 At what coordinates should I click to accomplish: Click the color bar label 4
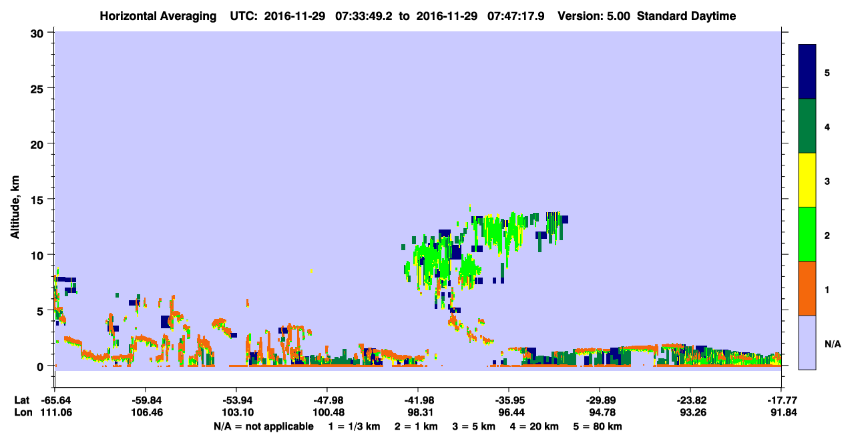pos(827,126)
